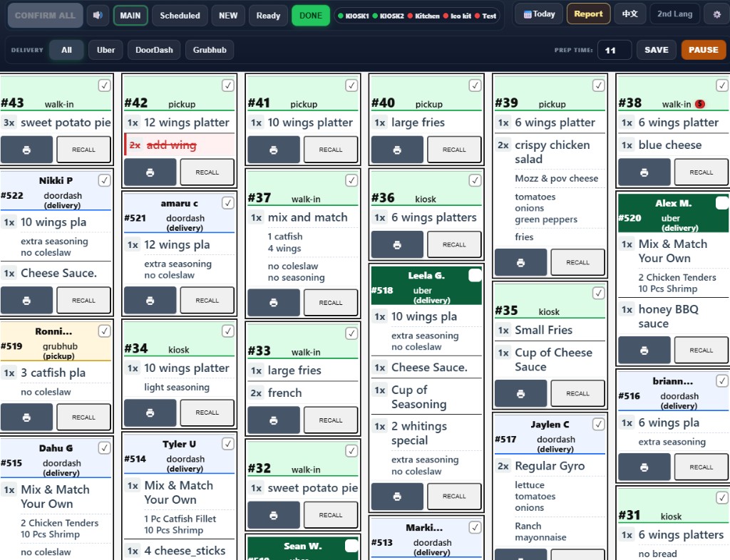Recall order #35
This screenshot has height=560, width=730.
[577, 393]
